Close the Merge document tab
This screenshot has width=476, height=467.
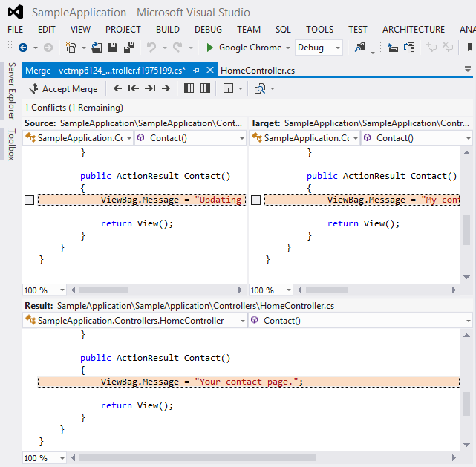(209, 71)
